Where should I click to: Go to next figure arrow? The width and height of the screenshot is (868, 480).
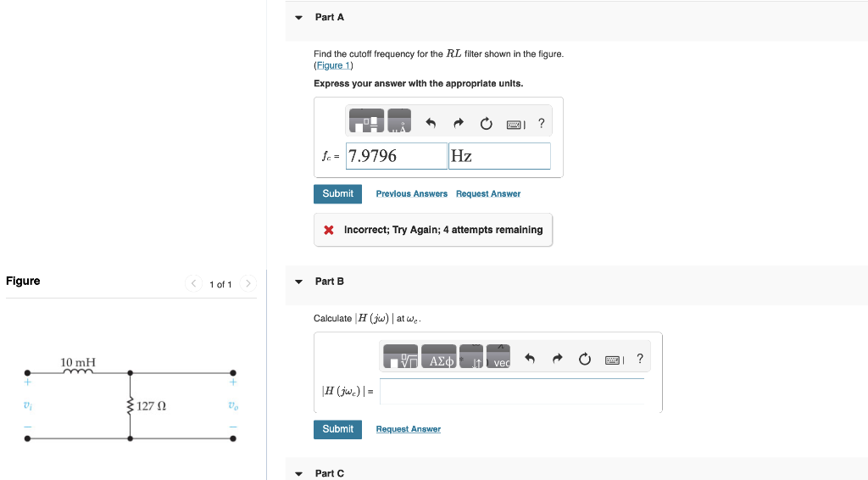(x=248, y=283)
